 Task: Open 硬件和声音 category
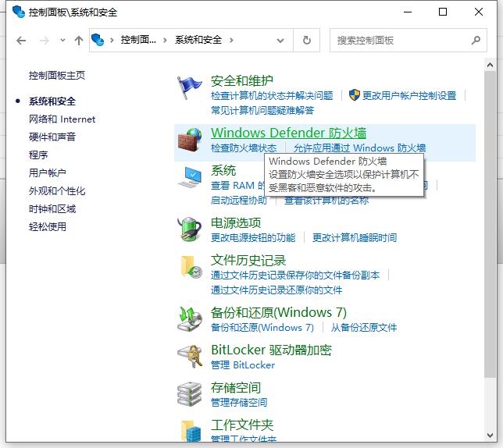pos(52,137)
